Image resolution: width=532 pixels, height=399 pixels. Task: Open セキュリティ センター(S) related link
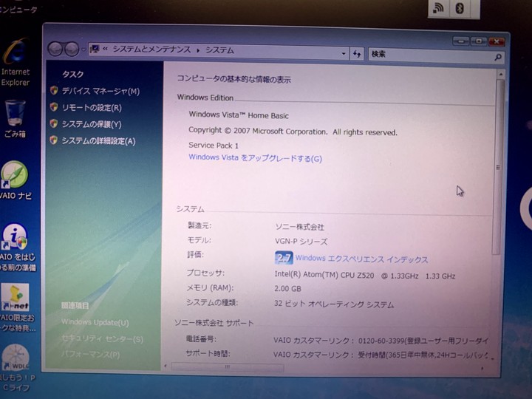[103, 338]
